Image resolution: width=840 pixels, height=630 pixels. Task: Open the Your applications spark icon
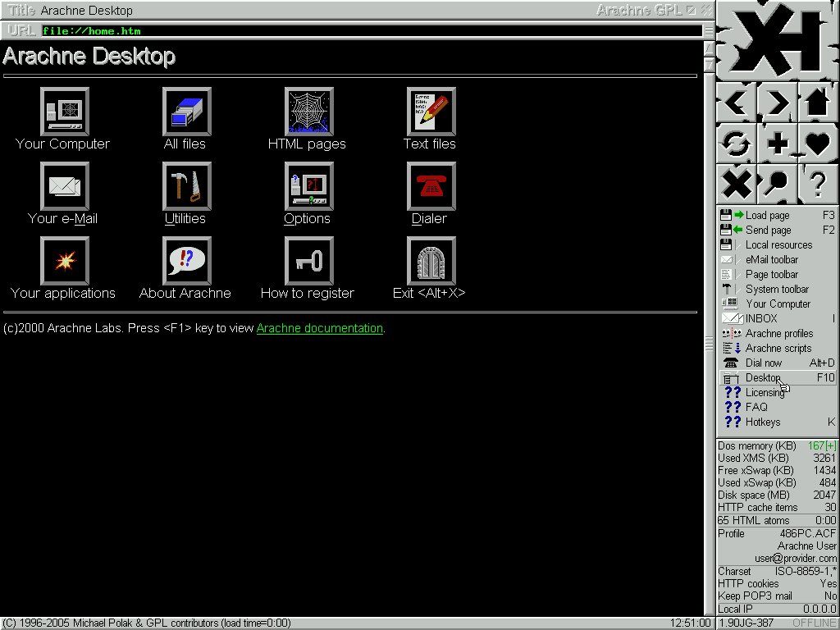pyautogui.click(x=64, y=261)
